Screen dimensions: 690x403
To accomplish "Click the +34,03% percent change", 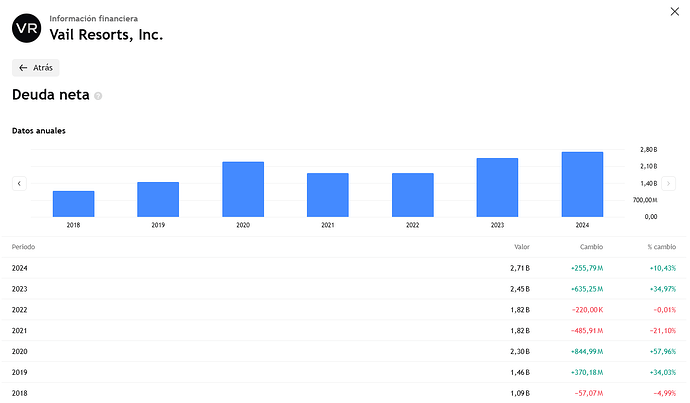I will pyautogui.click(x=663, y=372).
